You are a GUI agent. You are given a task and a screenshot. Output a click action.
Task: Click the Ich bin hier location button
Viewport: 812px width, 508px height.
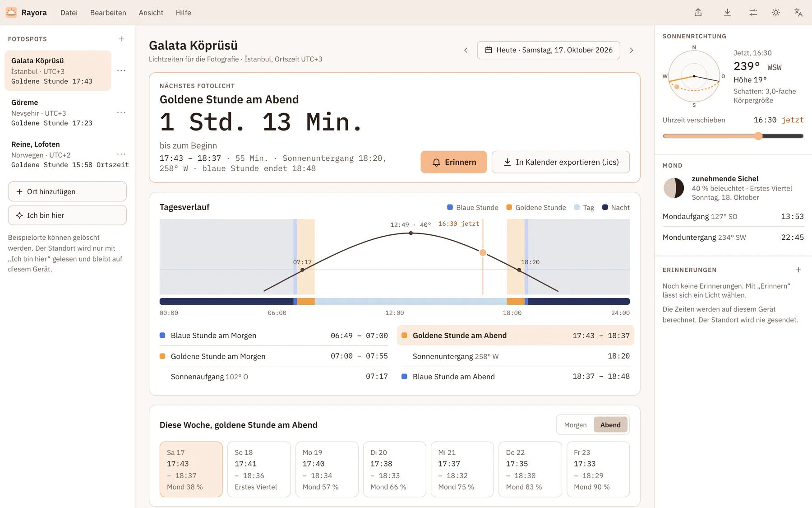point(67,215)
